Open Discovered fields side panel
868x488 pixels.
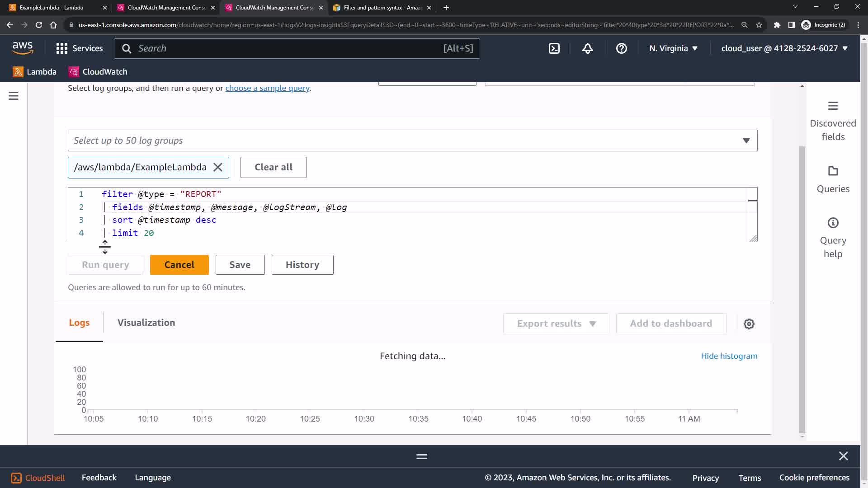833,121
